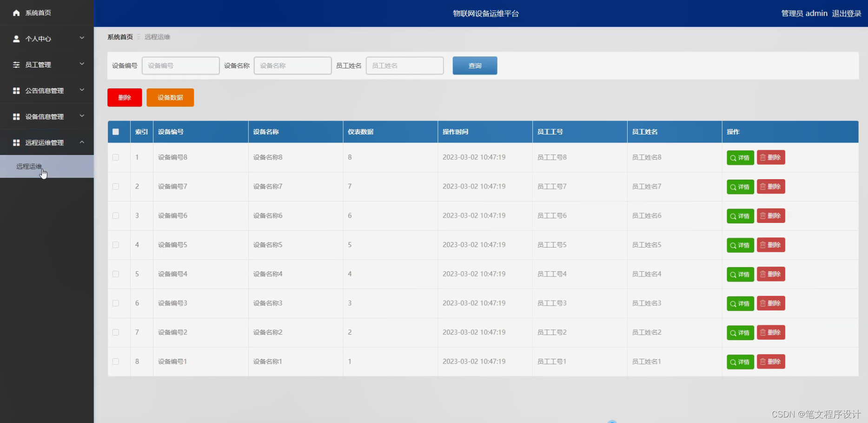
Task: Check the row for 设备编号3
Action: pyautogui.click(x=116, y=303)
